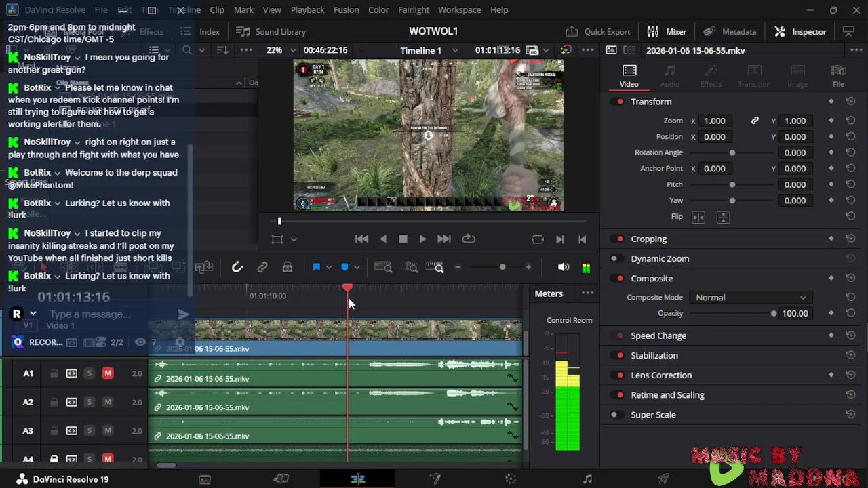
Task: Click the Opacity slider handle
Action: [x=773, y=314]
